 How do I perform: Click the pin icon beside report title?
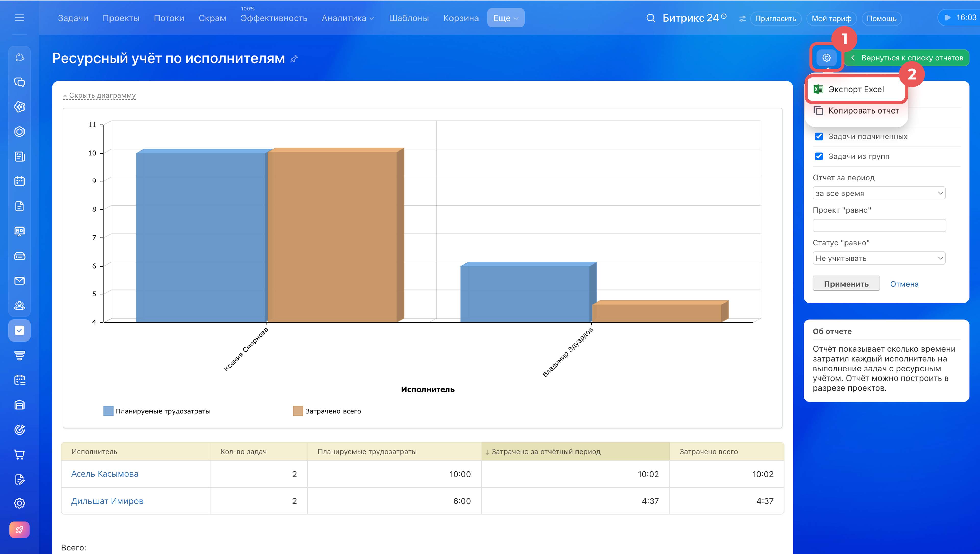294,59
